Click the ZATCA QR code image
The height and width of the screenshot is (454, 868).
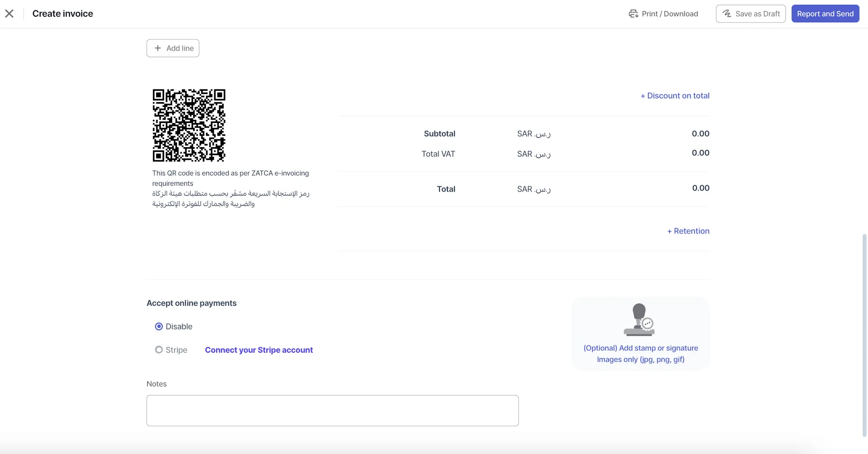click(x=189, y=125)
